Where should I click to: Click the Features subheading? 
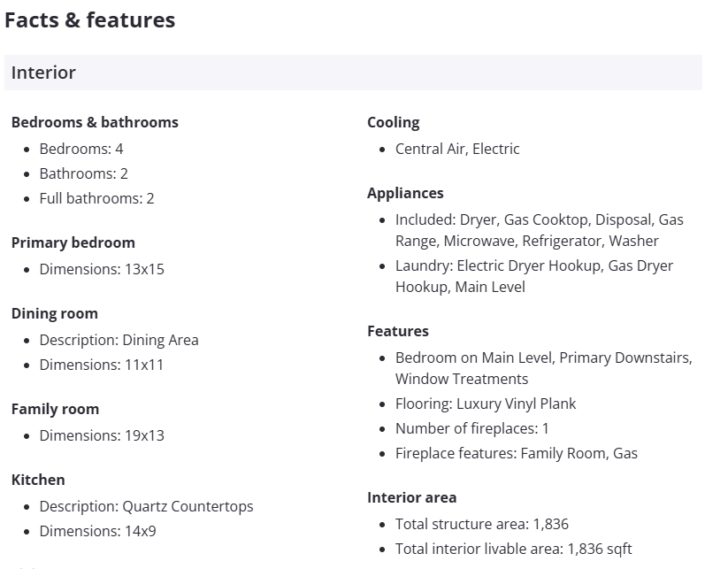pyautogui.click(x=398, y=331)
